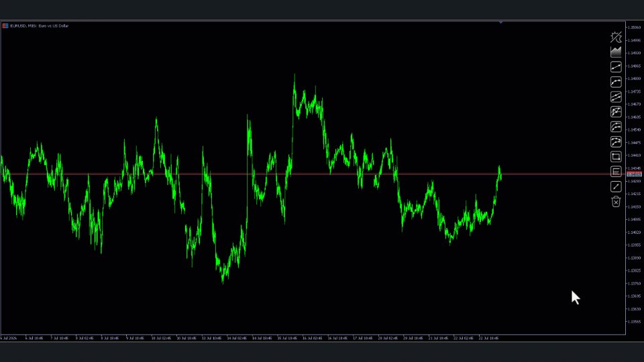Switch to the area chart mode icon
644x362 pixels.
(616, 52)
